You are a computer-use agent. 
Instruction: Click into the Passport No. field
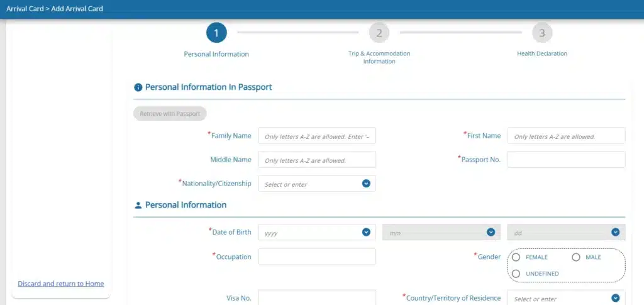(x=567, y=160)
